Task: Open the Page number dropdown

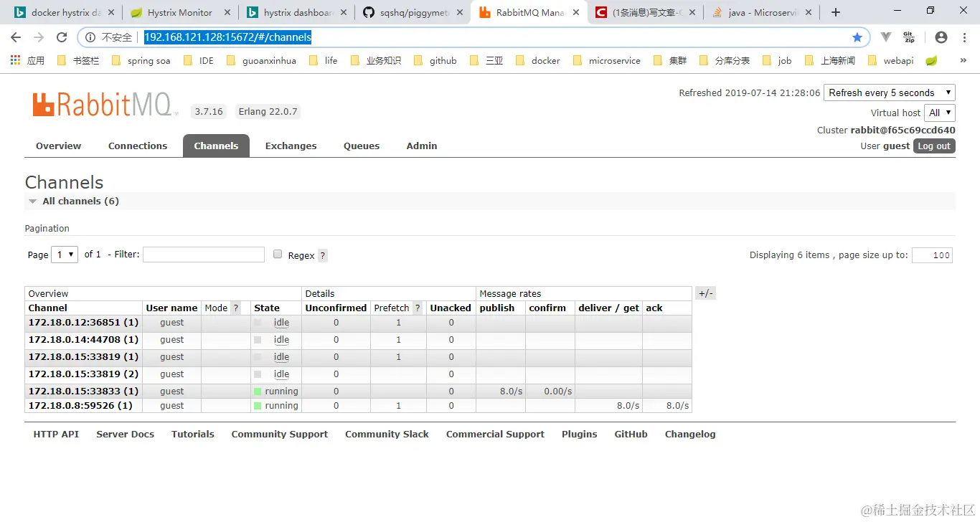Action: pyautogui.click(x=65, y=255)
